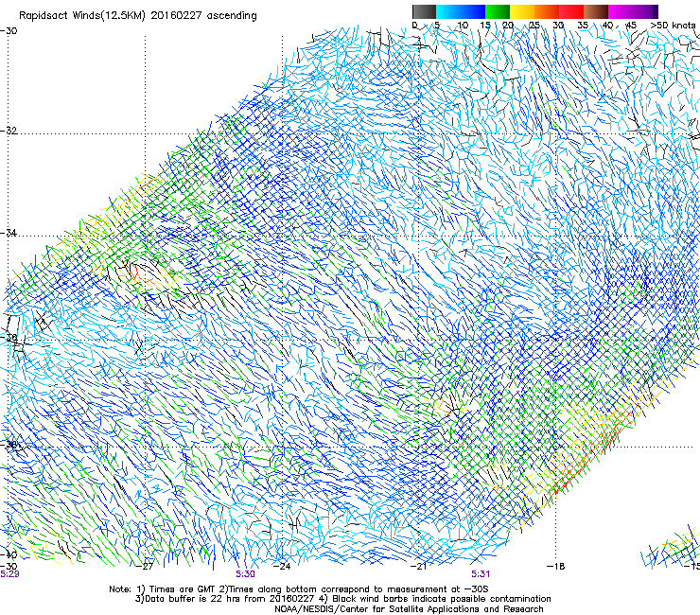Click the "-18" longitude axis label
Screen dimensions: 700x615
coord(556,567)
